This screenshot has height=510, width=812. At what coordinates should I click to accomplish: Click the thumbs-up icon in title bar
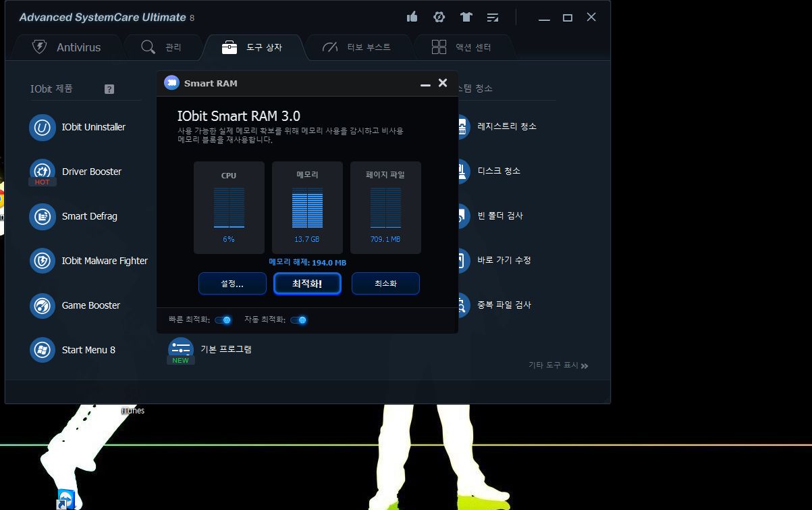pos(412,17)
